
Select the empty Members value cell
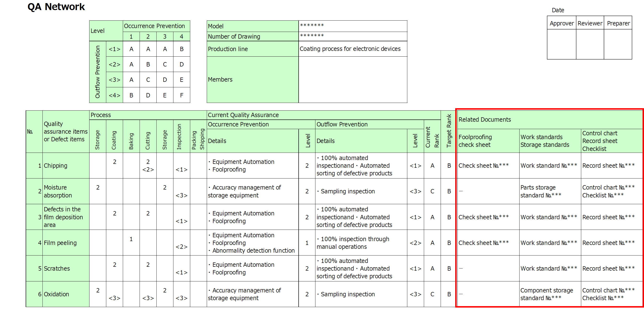click(x=353, y=79)
